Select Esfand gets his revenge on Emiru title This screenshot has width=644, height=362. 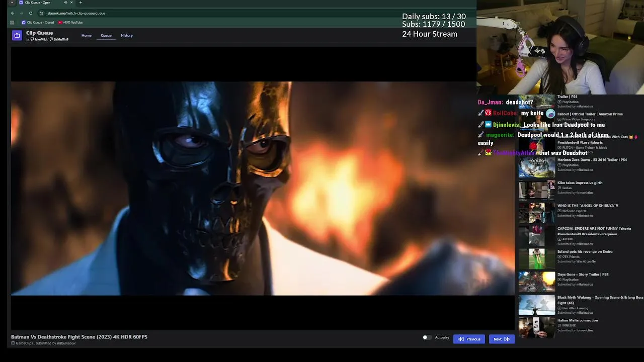point(585,251)
